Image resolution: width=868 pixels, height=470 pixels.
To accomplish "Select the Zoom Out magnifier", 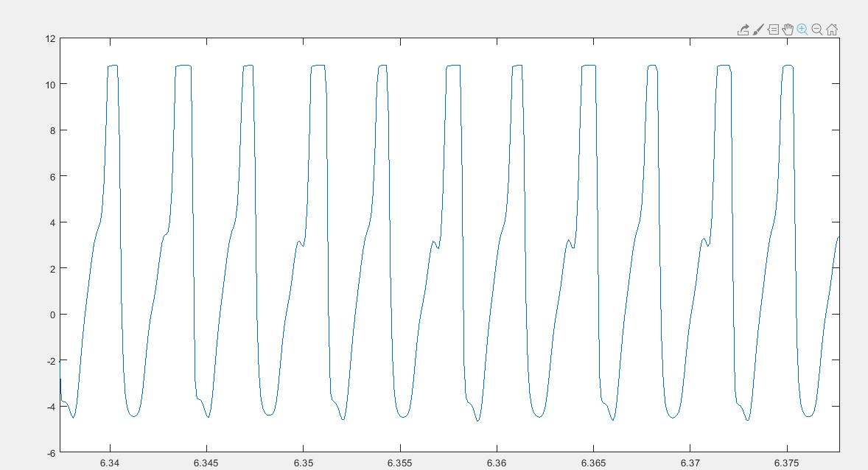I will [x=817, y=29].
